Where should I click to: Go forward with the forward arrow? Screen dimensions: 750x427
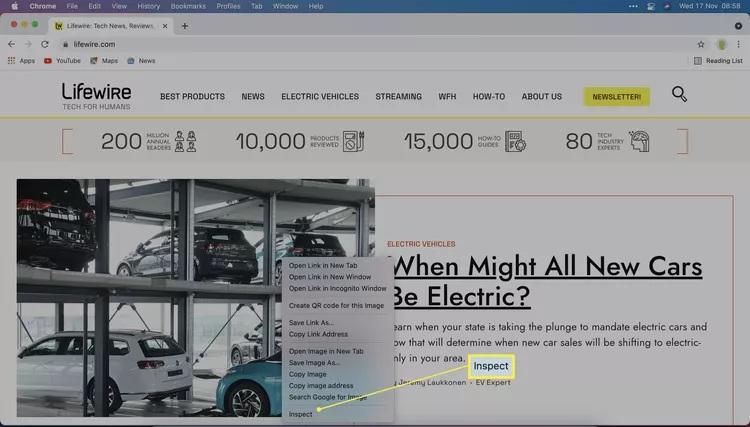tap(28, 44)
